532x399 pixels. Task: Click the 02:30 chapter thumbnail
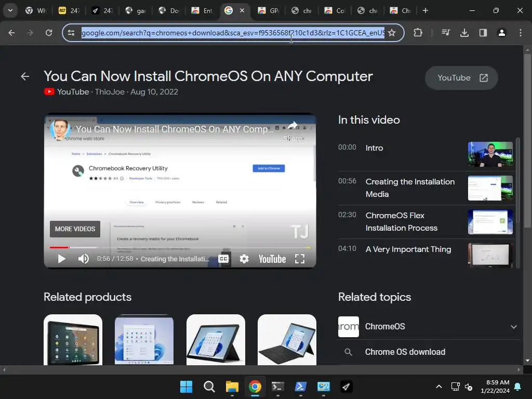pos(490,222)
